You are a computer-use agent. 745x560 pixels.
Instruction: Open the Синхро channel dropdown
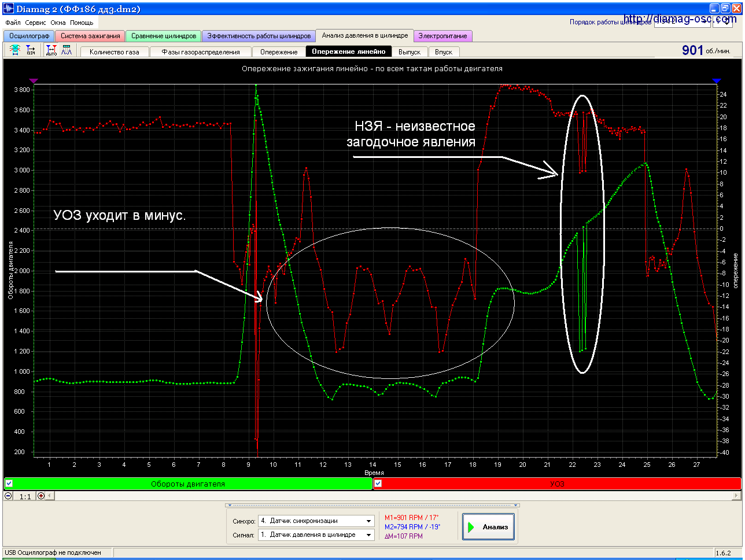coord(316,521)
